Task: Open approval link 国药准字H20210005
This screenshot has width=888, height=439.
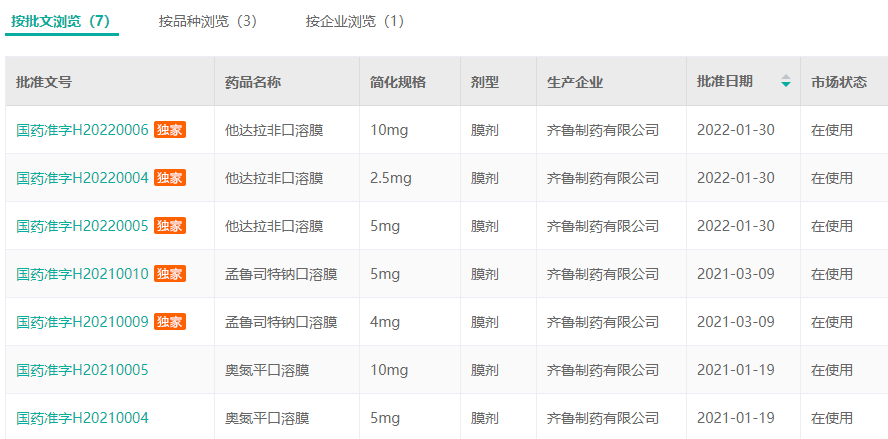Action: [x=82, y=370]
